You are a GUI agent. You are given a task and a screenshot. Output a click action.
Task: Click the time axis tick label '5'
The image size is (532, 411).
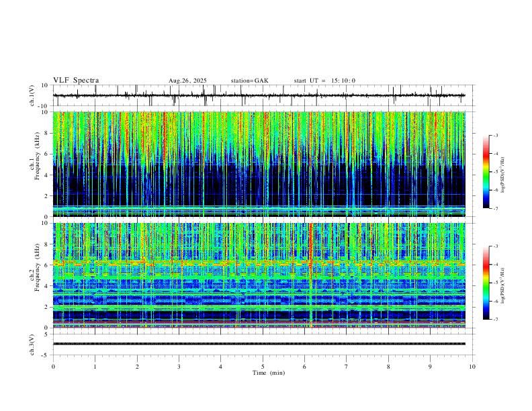point(263,367)
